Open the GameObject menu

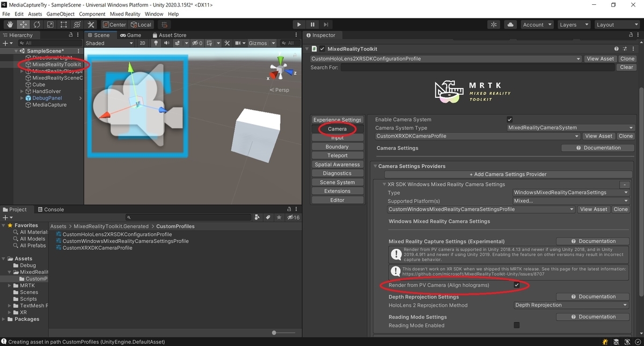[x=60, y=13]
